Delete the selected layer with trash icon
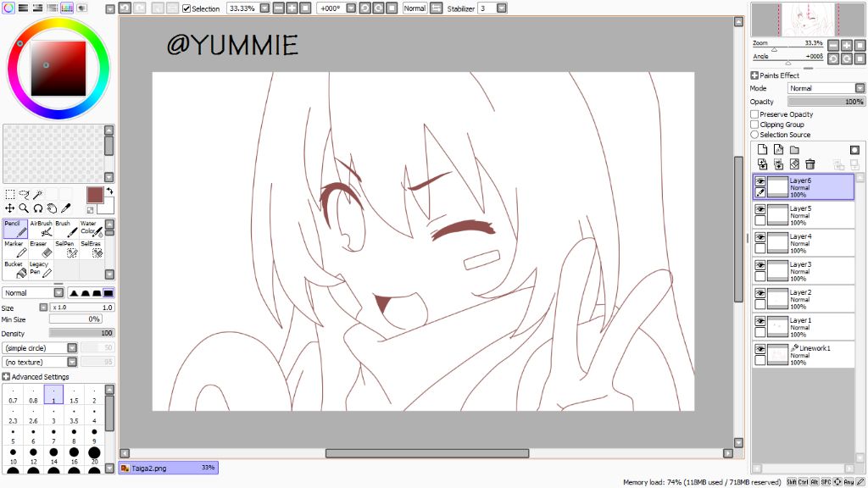Screen dimensions: 868x488 (810, 164)
